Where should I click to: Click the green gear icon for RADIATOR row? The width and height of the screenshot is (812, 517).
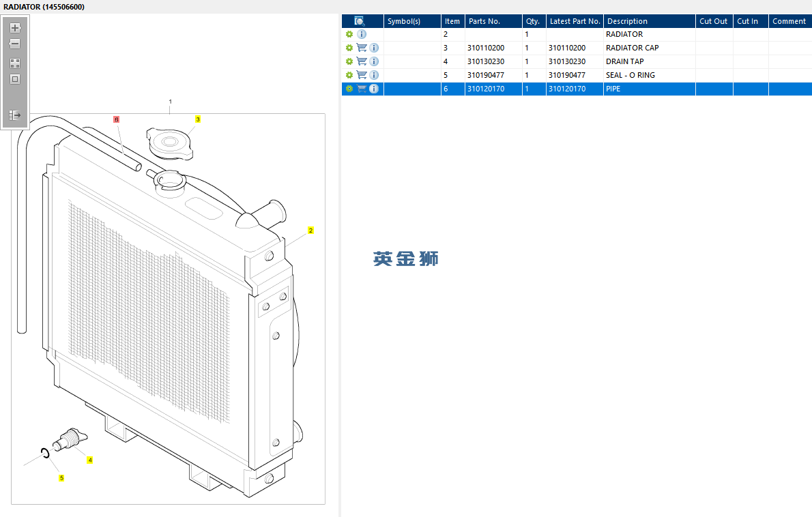point(349,34)
